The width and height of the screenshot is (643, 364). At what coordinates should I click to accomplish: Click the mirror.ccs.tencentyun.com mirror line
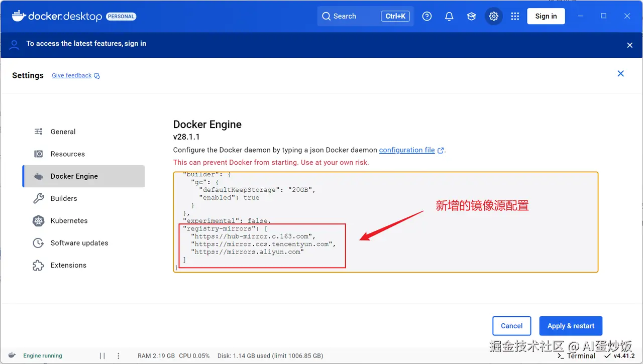click(x=263, y=244)
